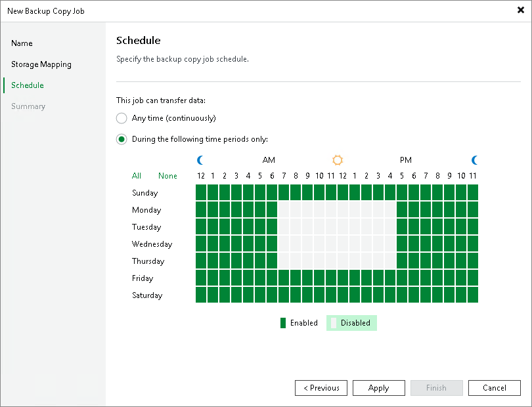Open the Summary step
This screenshot has width=532, height=407.
click(28, 106)
